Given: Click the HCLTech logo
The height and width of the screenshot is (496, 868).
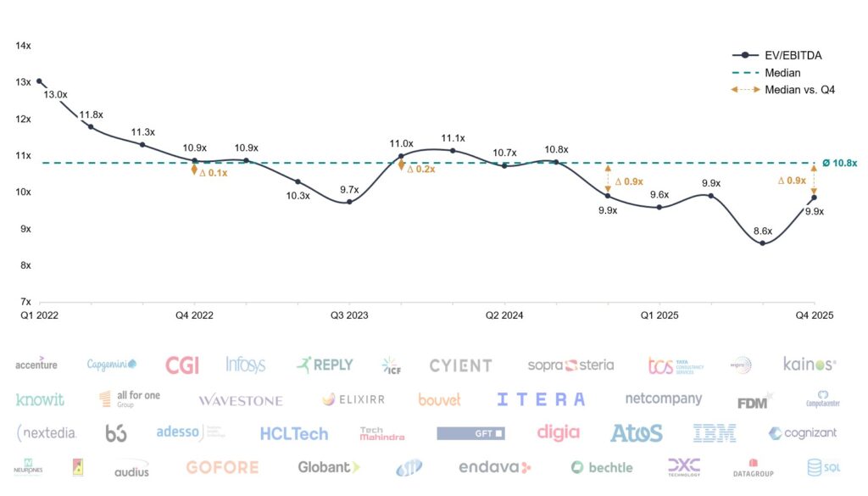Looking at the screenshot, I should click(293, 434).
